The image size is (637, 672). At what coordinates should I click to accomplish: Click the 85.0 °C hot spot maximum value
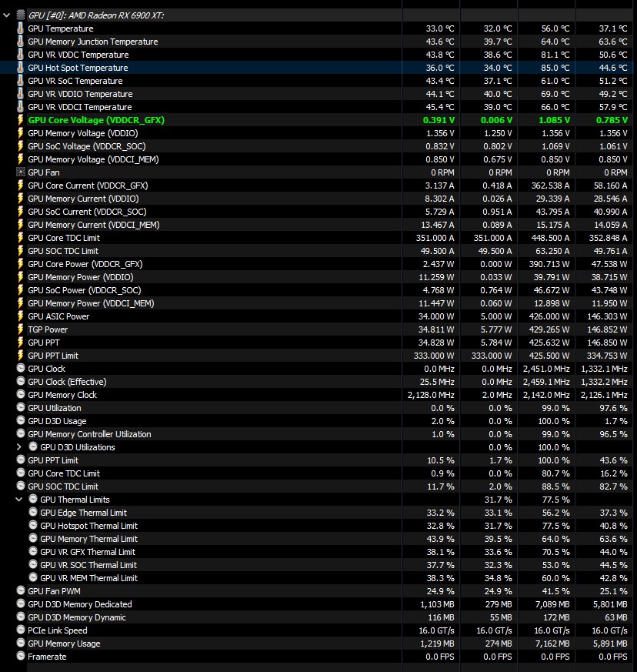(555, 68)
